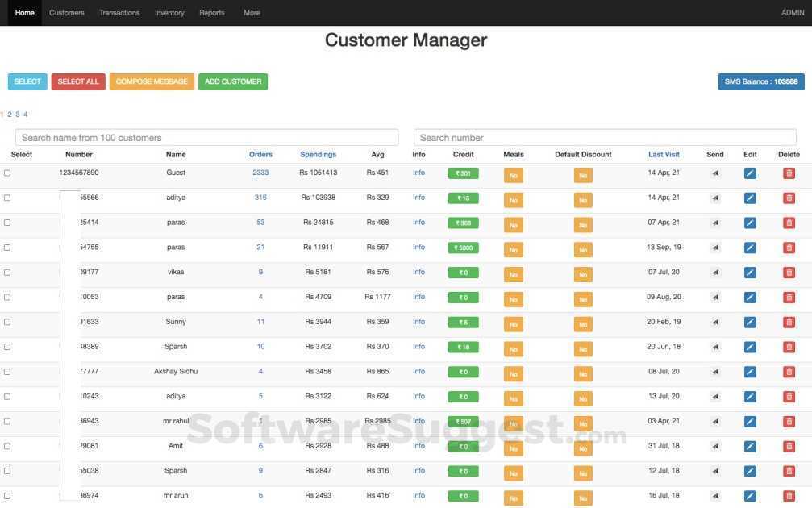Click the Delete icon for Amit

click(x=788, y=444)
